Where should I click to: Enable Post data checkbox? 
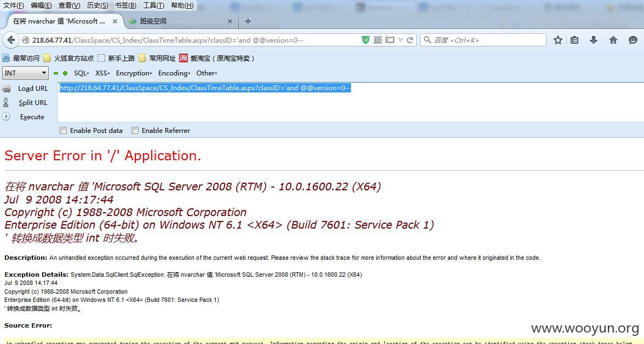pyautogui.click(x=64, y=130)
